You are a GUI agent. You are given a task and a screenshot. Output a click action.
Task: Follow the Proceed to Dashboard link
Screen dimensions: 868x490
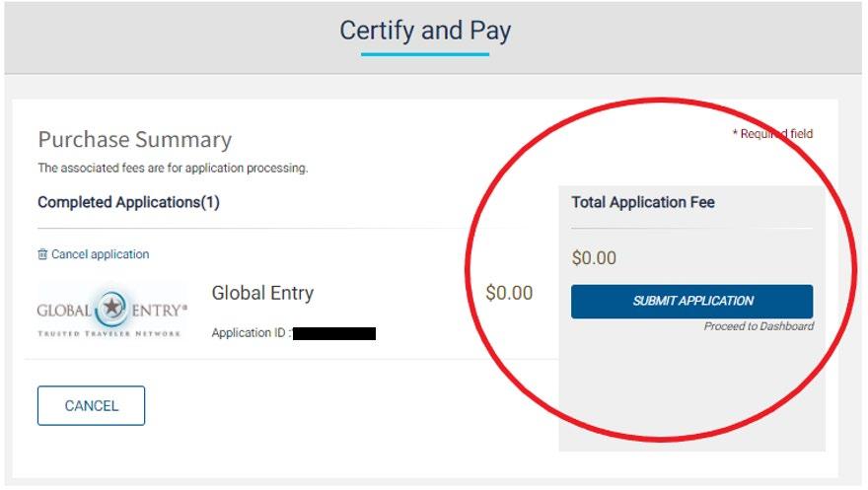click(x=759, y=327)
